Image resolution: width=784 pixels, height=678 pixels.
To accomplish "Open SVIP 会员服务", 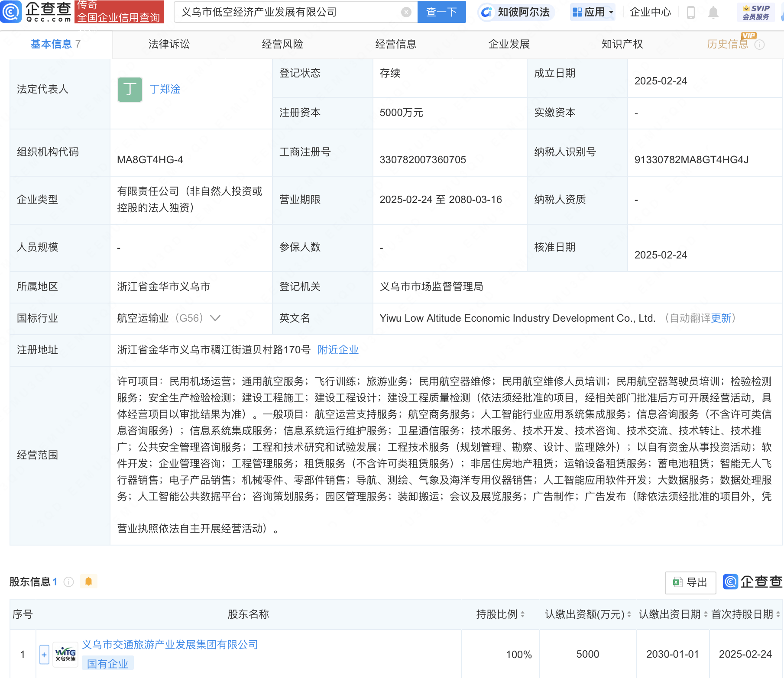I will pyautogui.click(x=756, y=12).
